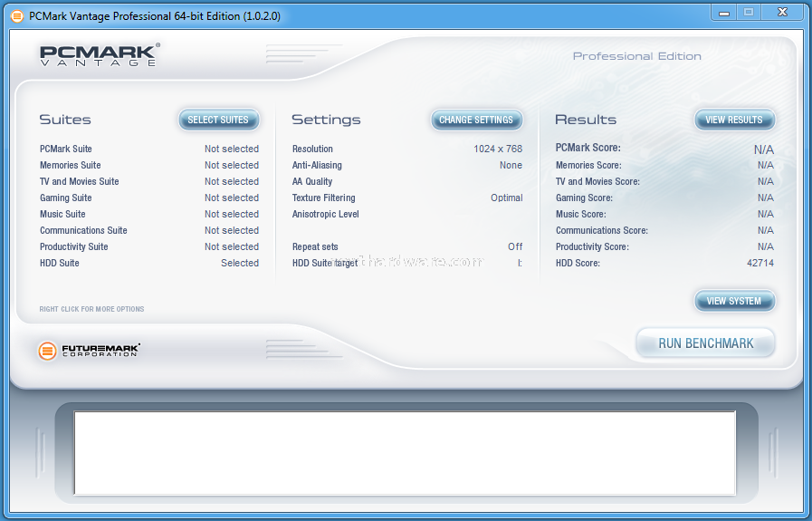This screenshot has width=812, height=521.
Task: Click the 'Off' repeat sets value
Action: (515, 246)
